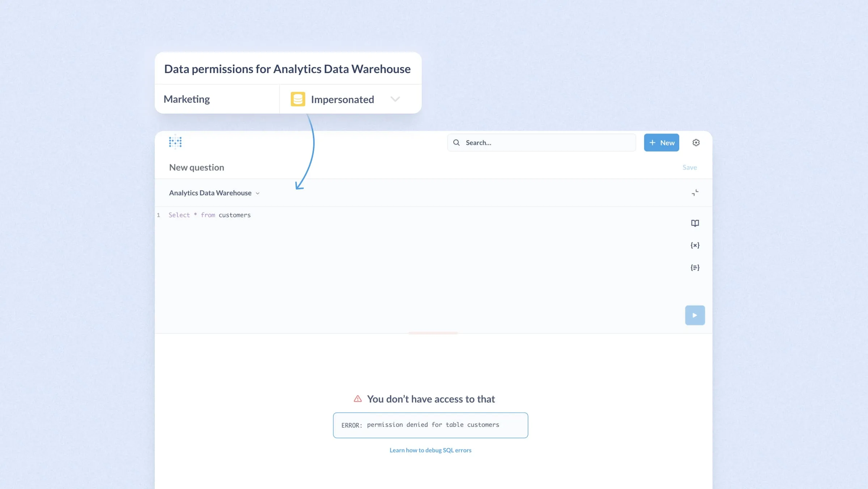Viewport: 868px width, 489px height.
Task: Open the SQL snippets panel icon
Action: (695, 268)
